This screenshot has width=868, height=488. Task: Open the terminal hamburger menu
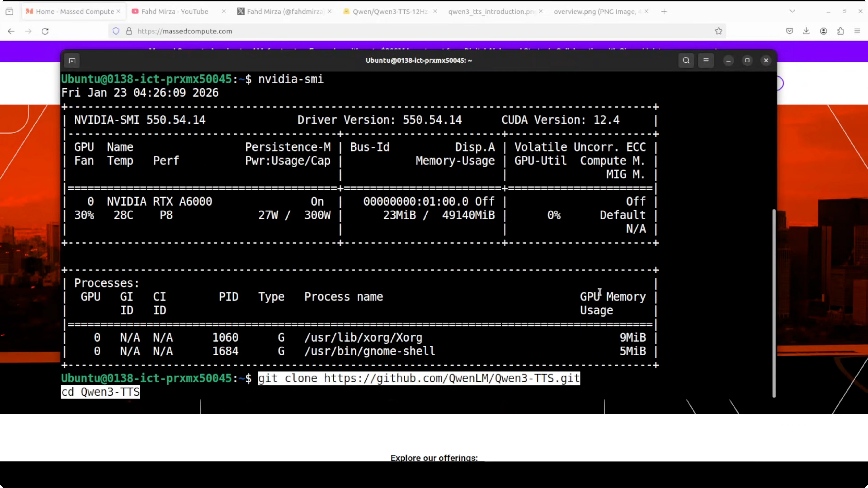point(706,61)
